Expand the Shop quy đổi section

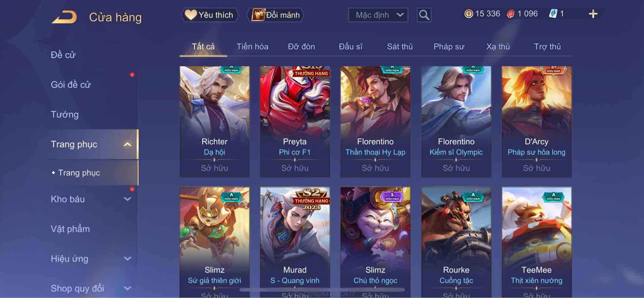[128, 288]
